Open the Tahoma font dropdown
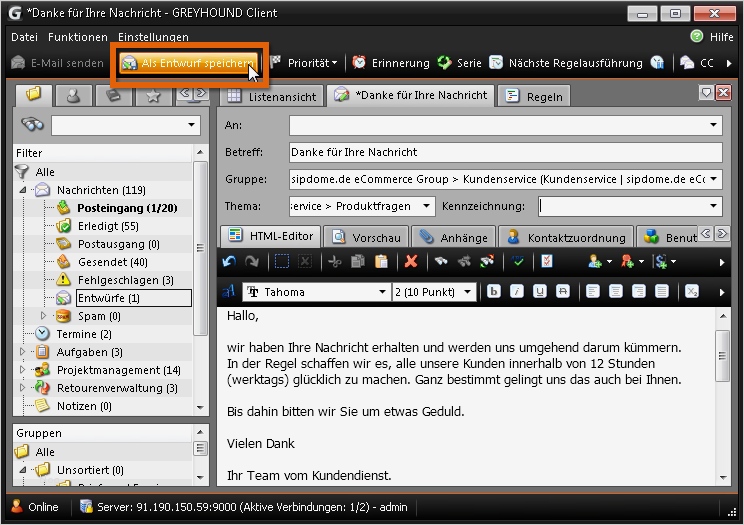Image resolution: width=744 pixels, height=525 pixels. tap(382, 292)
